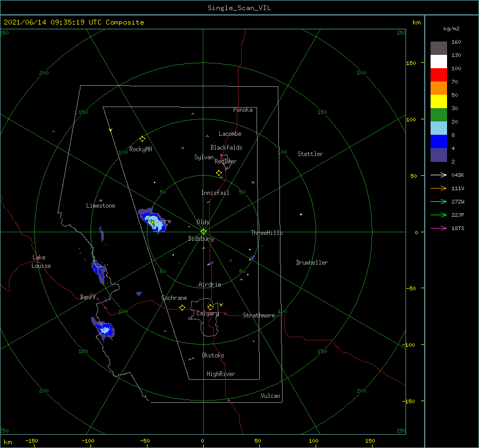This screenshot has width=479, height=448.
Task: Click the green 22JP arrow in legend
Action: (439, 215)
